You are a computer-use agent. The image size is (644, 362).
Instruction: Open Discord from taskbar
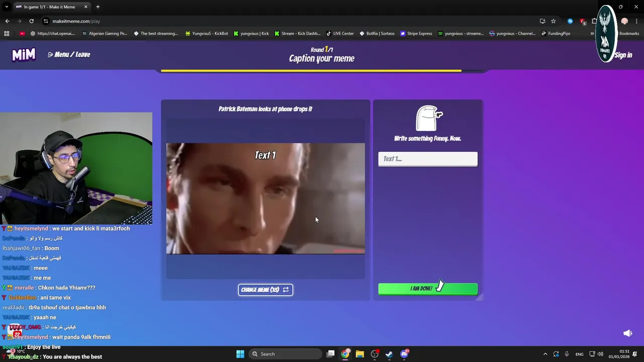404,354
